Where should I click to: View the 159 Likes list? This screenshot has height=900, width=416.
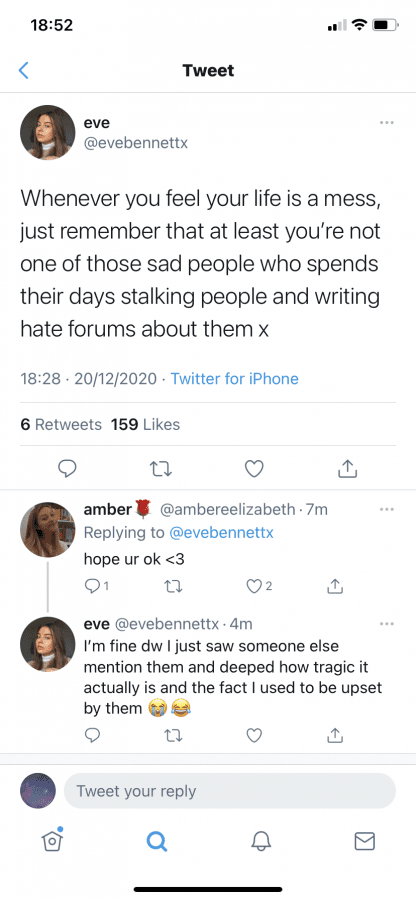click(x=145, y=425)
